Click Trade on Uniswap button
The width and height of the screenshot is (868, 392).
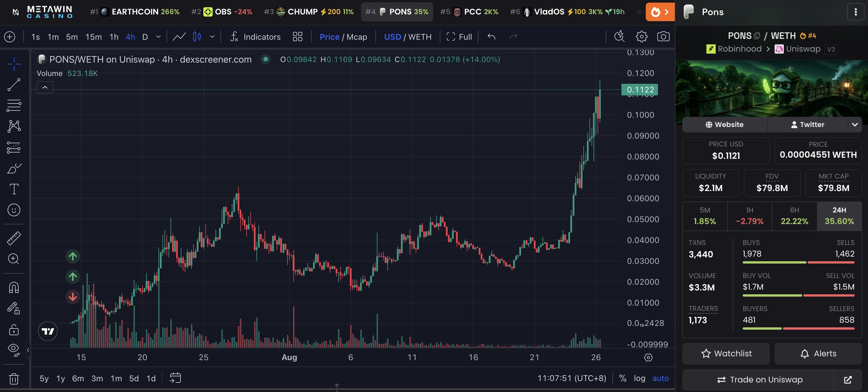click(758, 380)
